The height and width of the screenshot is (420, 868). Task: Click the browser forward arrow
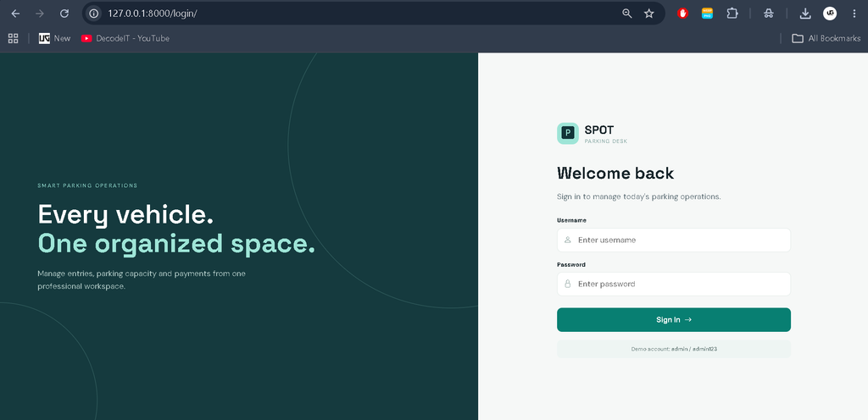pos(40,14)
